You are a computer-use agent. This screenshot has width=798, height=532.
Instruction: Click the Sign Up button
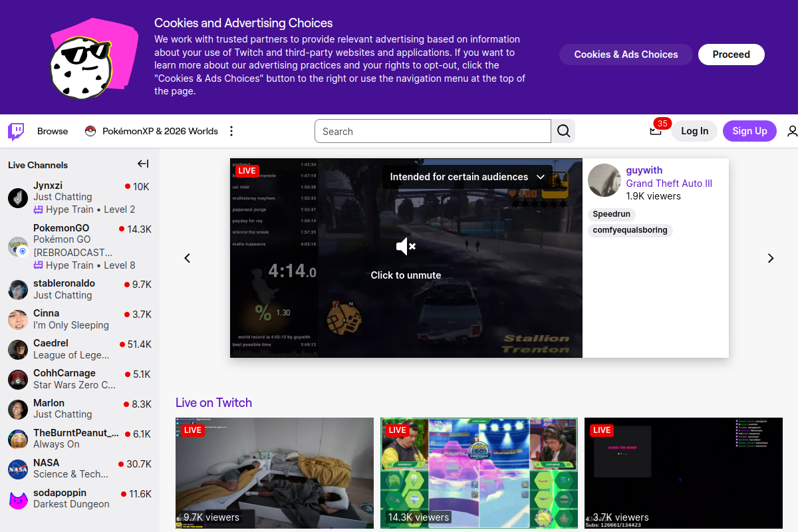tap(749, 131)
